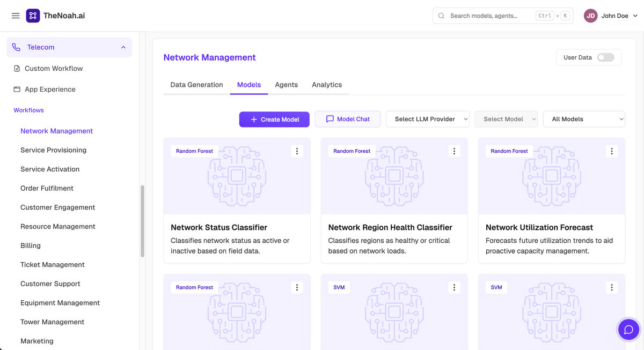Open the floating chat bubble icon
The image size is (644, 350).
pyautogui.click(x=628, y=330)
